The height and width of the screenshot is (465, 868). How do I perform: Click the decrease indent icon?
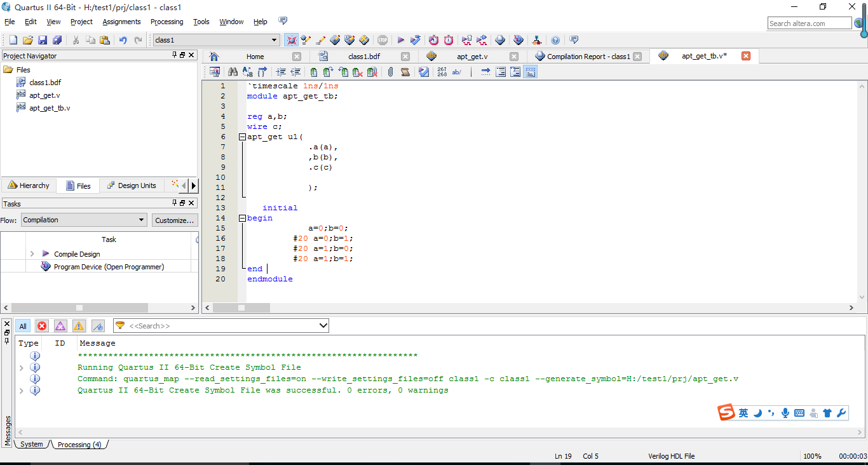295,72
